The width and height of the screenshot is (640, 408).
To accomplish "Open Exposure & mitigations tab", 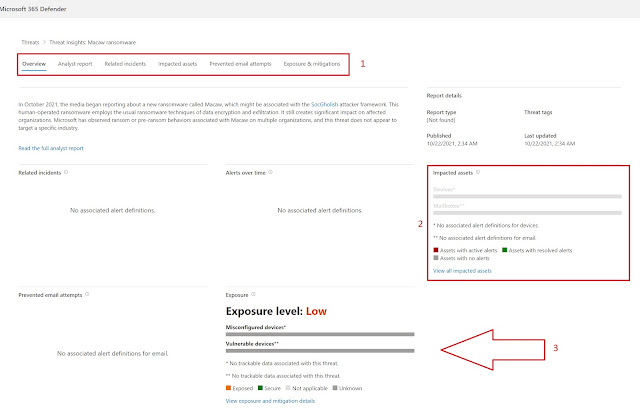I will point(312,64).
